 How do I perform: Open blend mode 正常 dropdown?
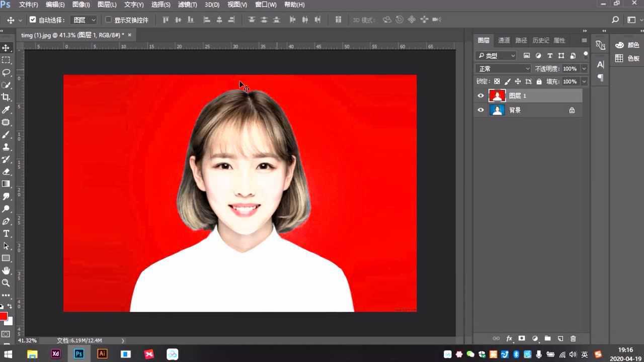click(503, 68)
